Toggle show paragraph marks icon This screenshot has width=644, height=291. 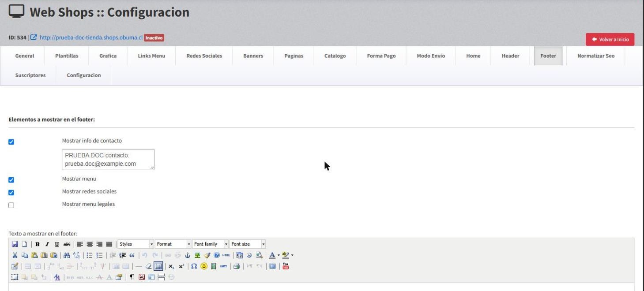(x=132, y=277)
